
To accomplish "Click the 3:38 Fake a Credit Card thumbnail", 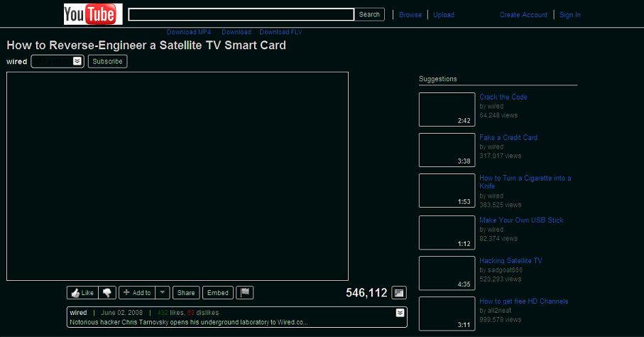I will coord(447,150).
